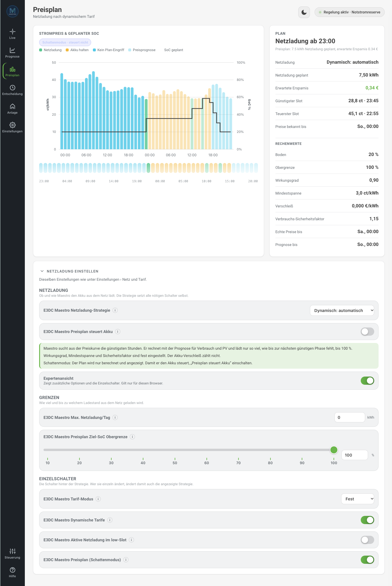392x586 pixels.
Task: Click the green Netzladung slot in the timeline strip
Action: click(x=148, y=168)
